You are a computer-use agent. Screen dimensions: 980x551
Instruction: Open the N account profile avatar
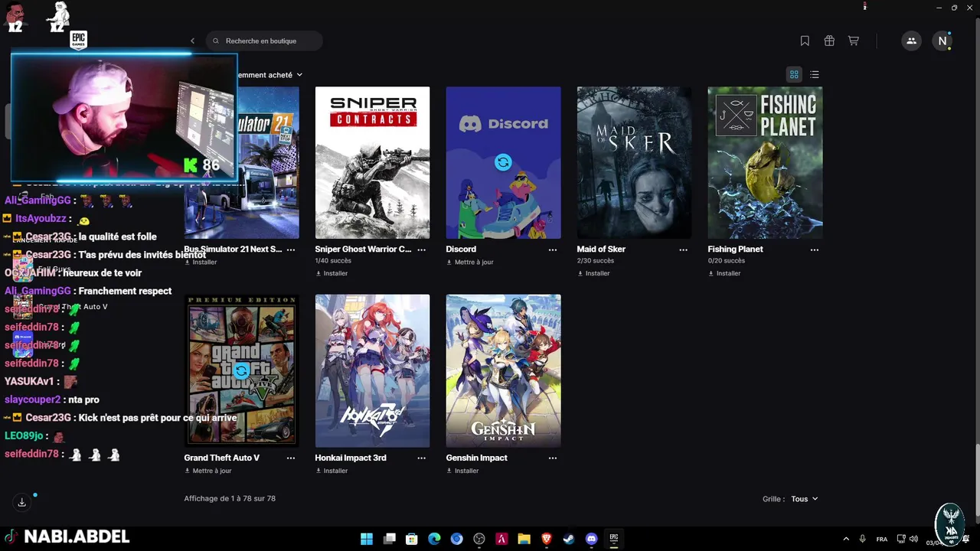pyautogui.click(x=942, y=41)
